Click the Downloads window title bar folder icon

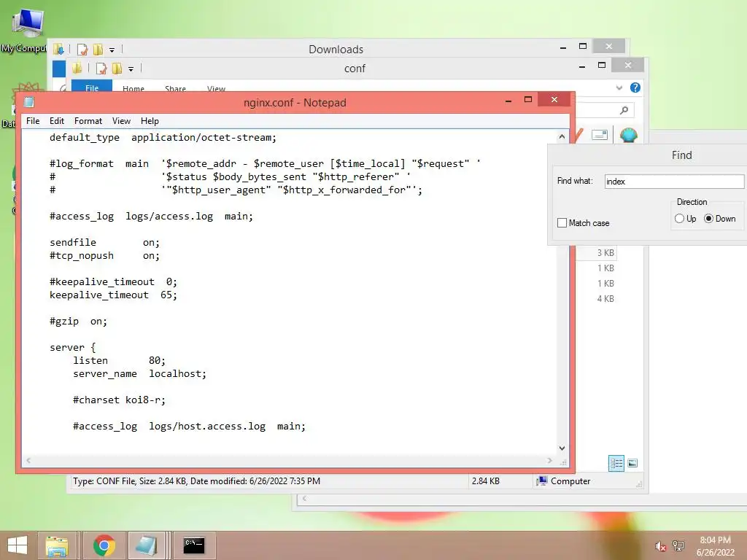[58, 49]
